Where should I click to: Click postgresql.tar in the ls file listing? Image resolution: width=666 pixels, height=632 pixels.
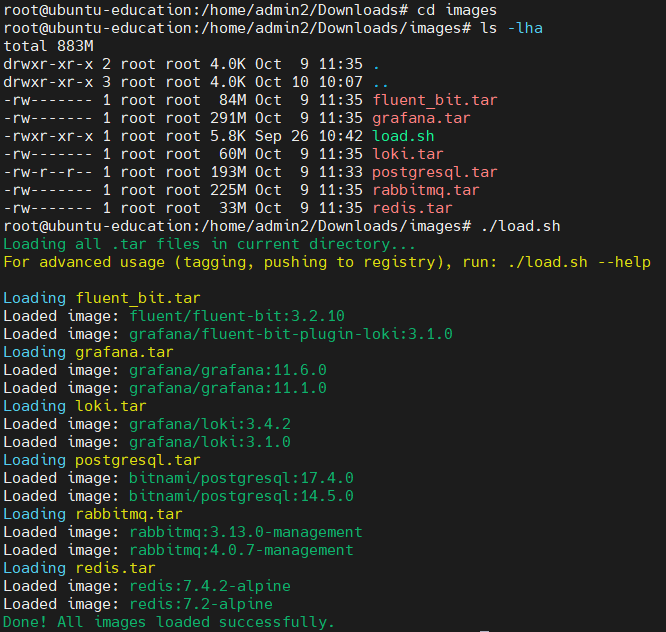point(434,172)
